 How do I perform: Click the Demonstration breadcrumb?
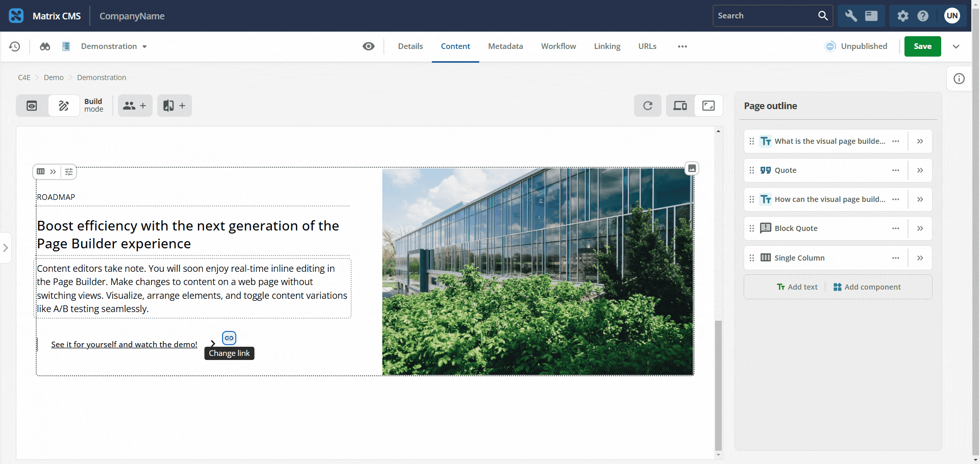point(102,78)
